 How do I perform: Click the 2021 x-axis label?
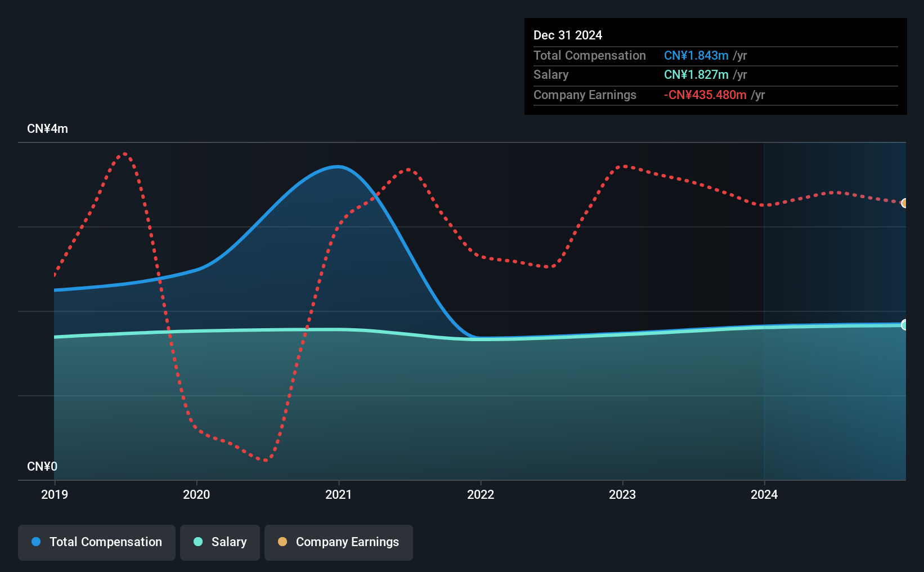338,495
